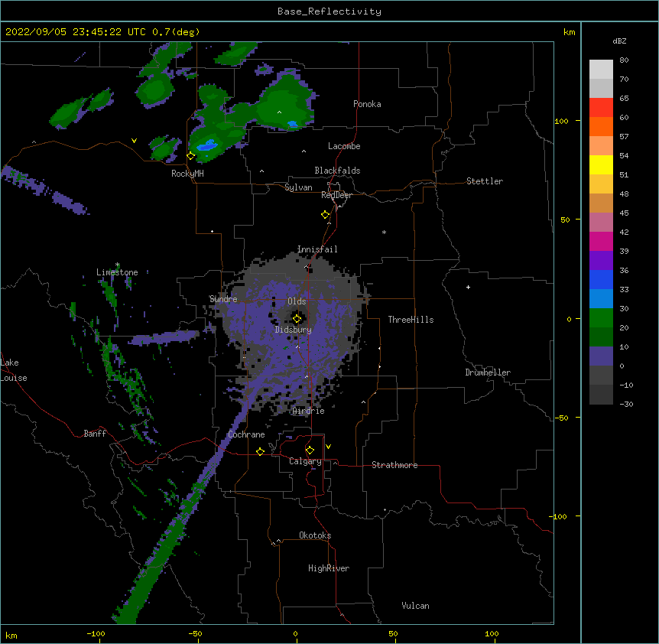Image resolution: width=659 pixels, height=644 pixels.
Task: Click the RedDeer city label
Action: 336,195
